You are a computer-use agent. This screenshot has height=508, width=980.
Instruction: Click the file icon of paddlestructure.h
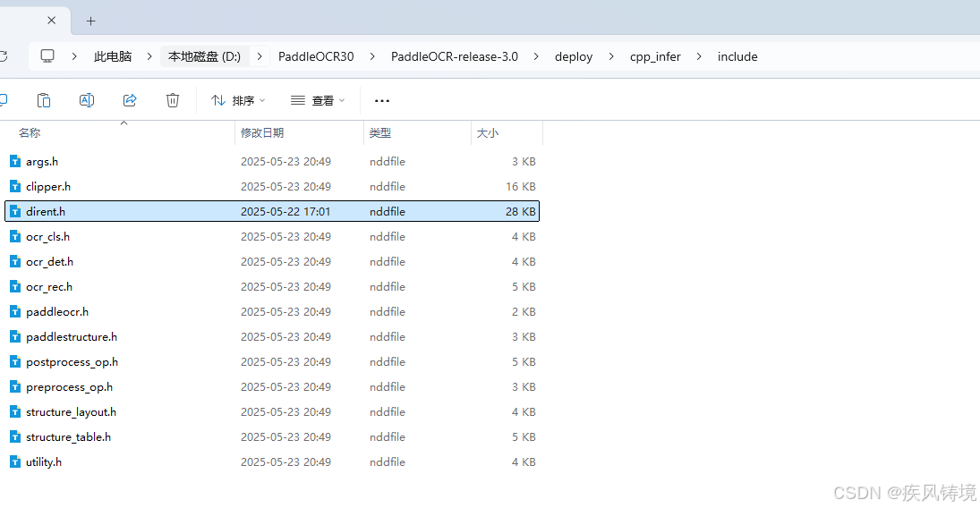(15, 336)
